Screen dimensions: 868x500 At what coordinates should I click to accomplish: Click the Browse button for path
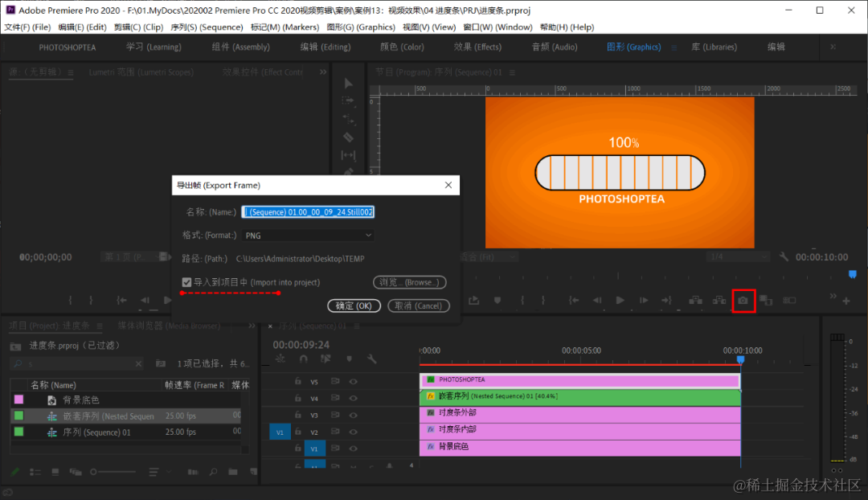pyautogui.click(x=410, y=282)
